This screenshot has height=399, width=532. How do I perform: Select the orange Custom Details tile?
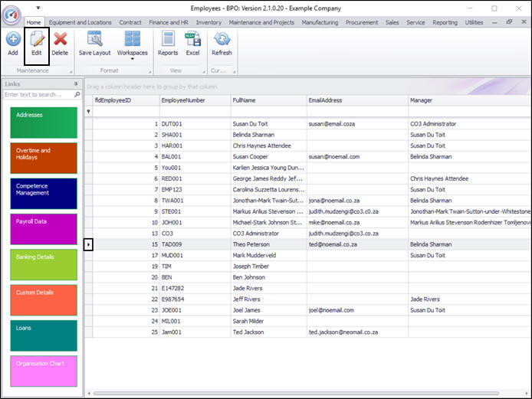pyautogui.click(x=44, y=299)
